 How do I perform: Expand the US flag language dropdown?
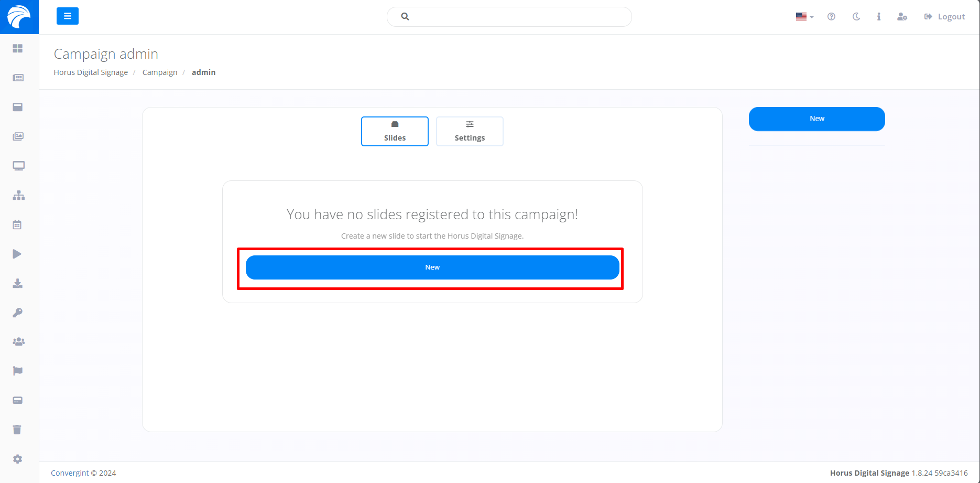click(x=804, y=16)
